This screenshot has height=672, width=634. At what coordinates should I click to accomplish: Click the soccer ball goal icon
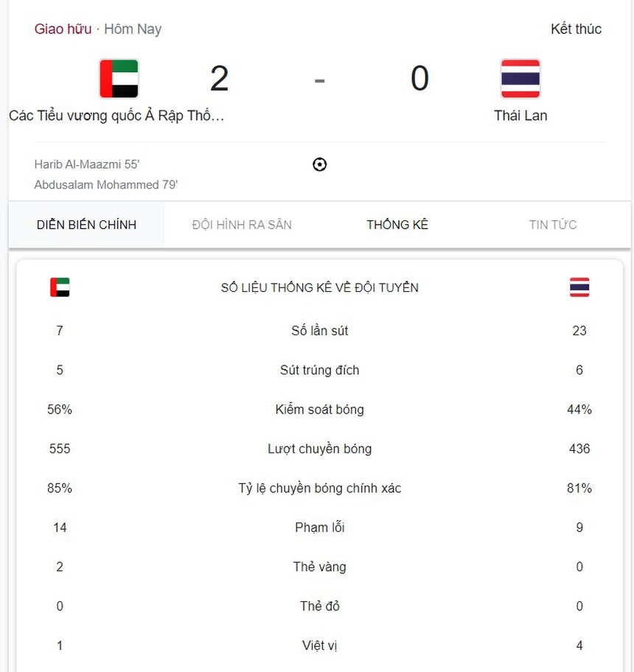pyautogui.click(x=319, y=164)
